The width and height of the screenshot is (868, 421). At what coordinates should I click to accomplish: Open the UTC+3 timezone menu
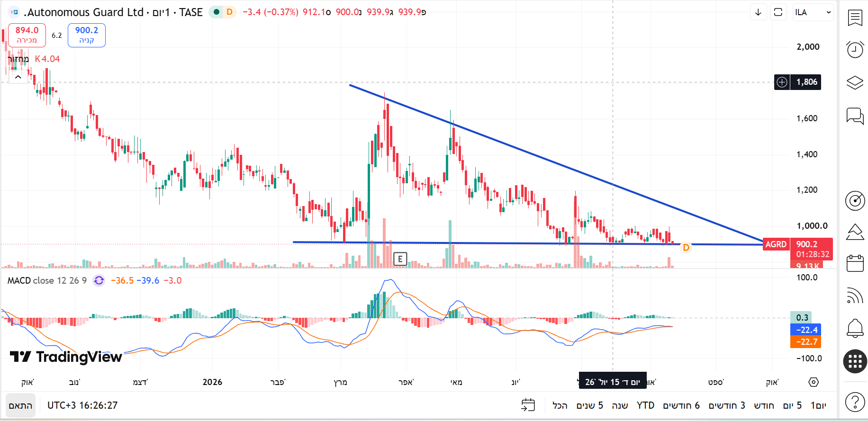(x=82, y=405)
